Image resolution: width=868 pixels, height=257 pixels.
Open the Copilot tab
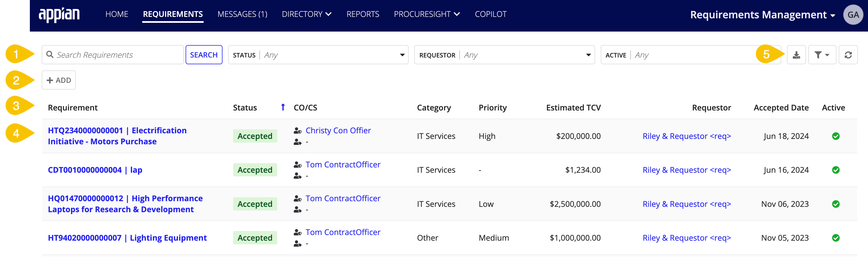(x=490, y=14)
